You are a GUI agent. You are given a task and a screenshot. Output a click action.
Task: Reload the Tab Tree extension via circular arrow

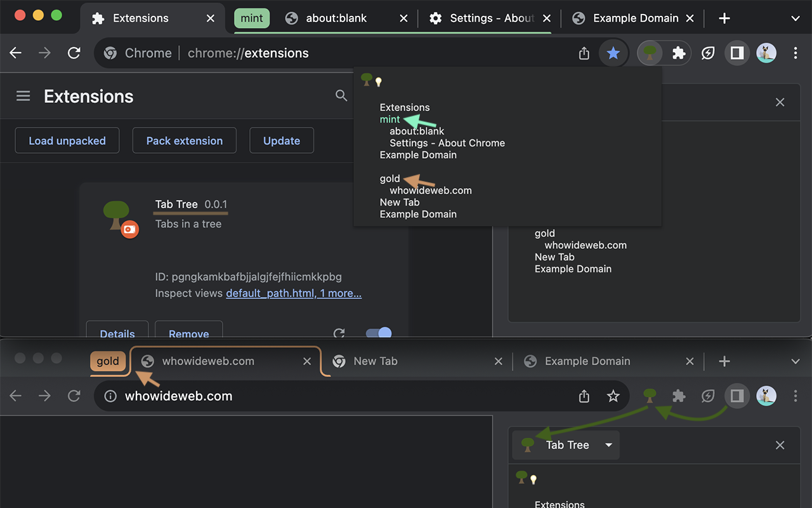pyautogui.click(x=339, y=333)
